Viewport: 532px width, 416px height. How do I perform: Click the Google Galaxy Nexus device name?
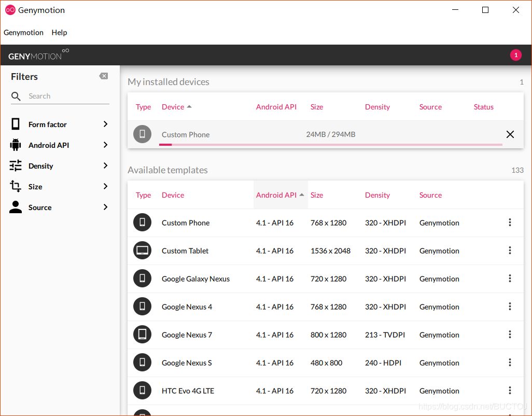(x=195, y=279)
